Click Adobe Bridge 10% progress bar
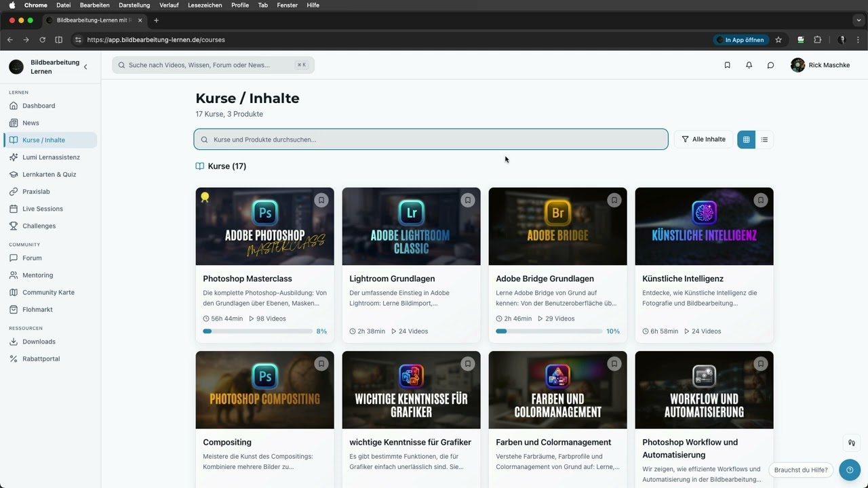868x488 pixels. coord(549,331)
